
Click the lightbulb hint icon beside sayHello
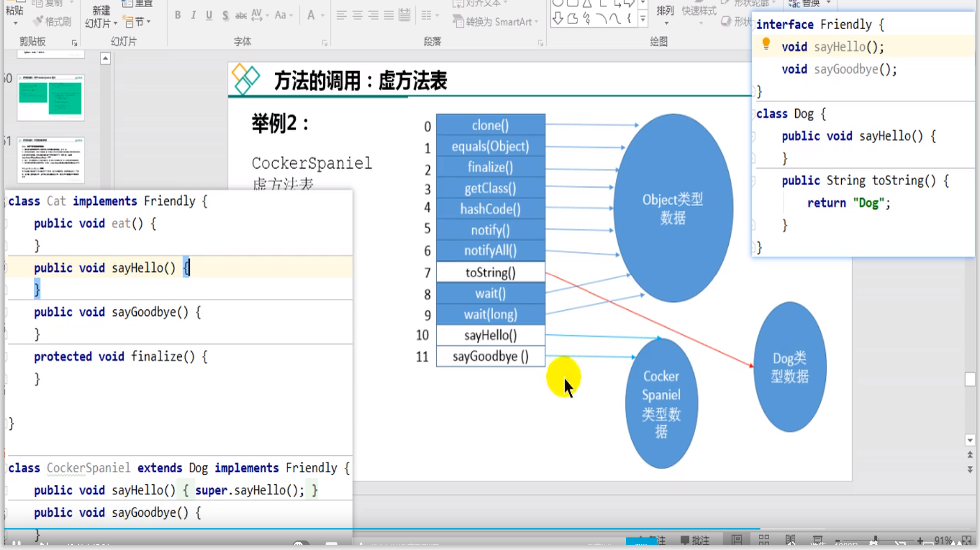(766, 45)
